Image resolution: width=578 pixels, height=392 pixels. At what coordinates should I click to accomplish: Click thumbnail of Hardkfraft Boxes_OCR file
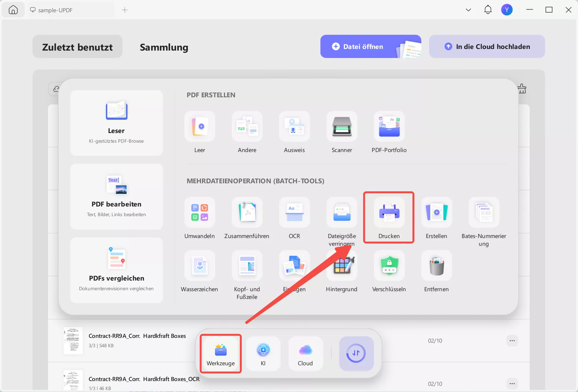(x=73, y=381)
